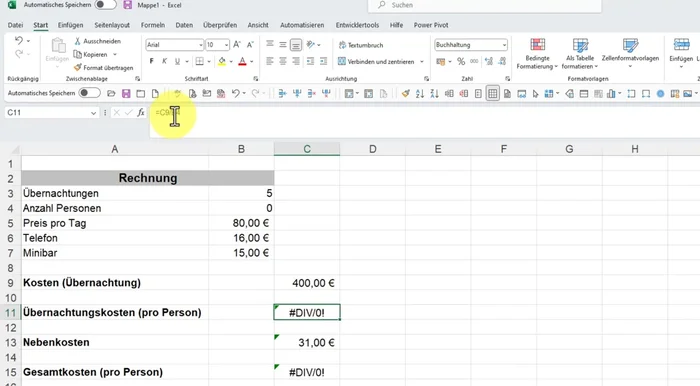Image resolution: width=700 pixels, height=386 pixels.
Task: Open the Buchhaltung number format dropdown
Action: 504,45
